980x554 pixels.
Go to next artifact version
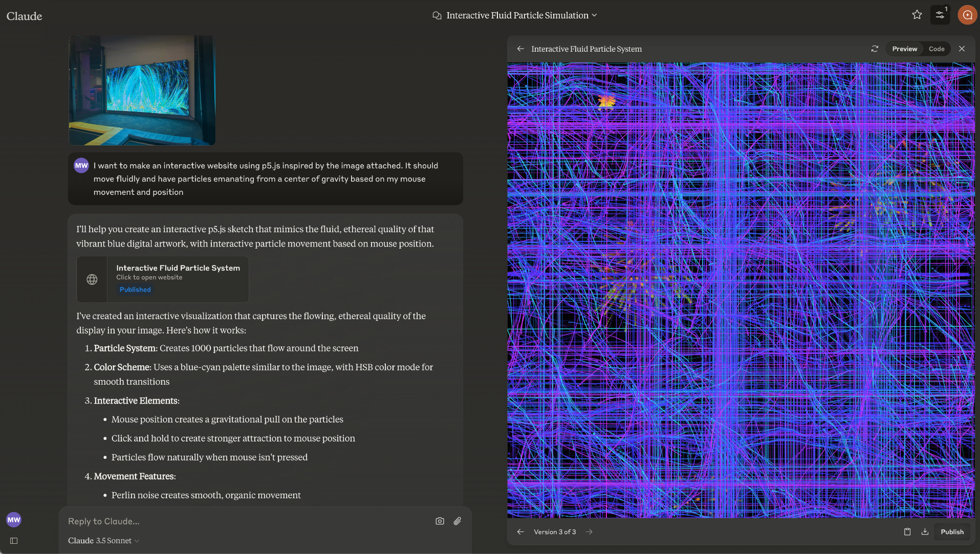click(589, 531)
